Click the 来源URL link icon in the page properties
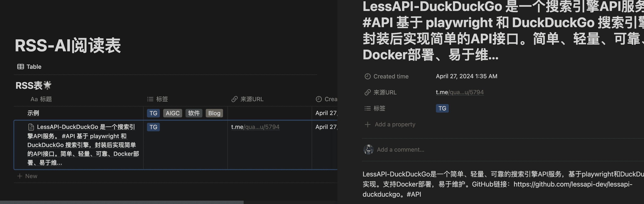The height and width of the screenshot is (204, 644). coord(367,92)
